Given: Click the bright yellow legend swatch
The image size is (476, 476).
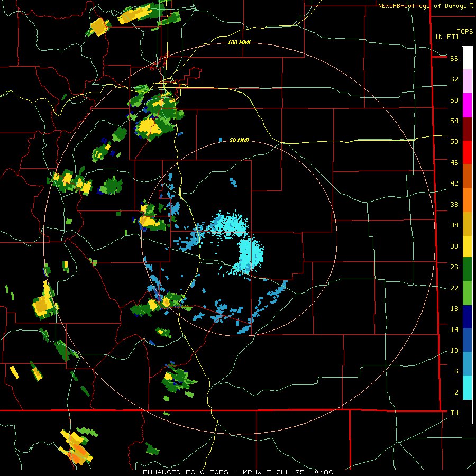Looking at the screenshot, I should (467, 246).
